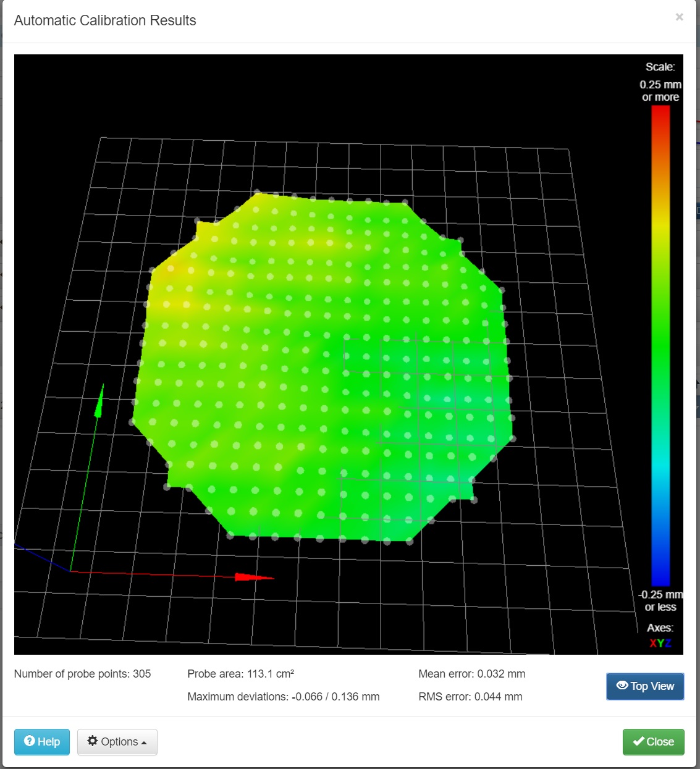The height and width of the screenshot is (769, 700).
Task: Open Help for calibration results
Action: [42, 742]
